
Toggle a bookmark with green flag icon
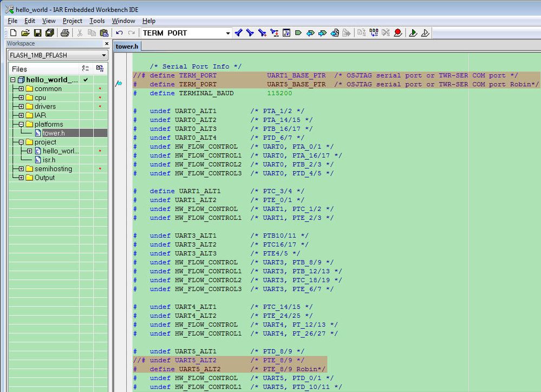tap(298, 33)
